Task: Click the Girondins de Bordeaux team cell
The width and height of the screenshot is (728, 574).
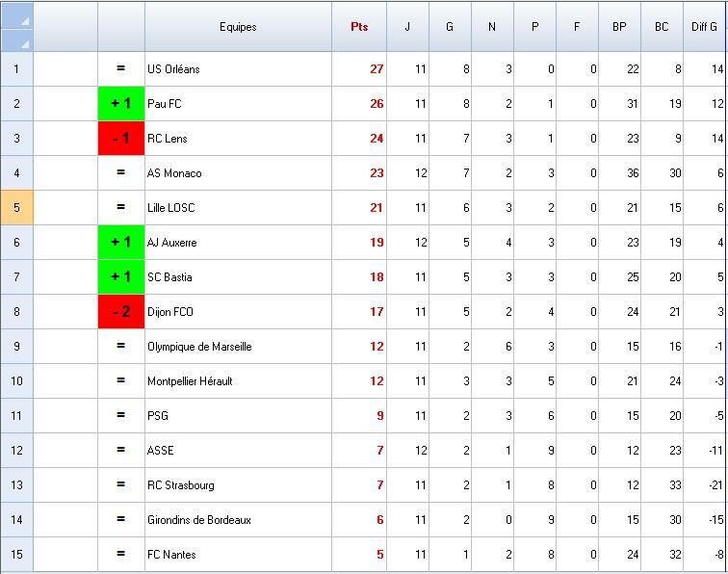Action: point(238,519)
